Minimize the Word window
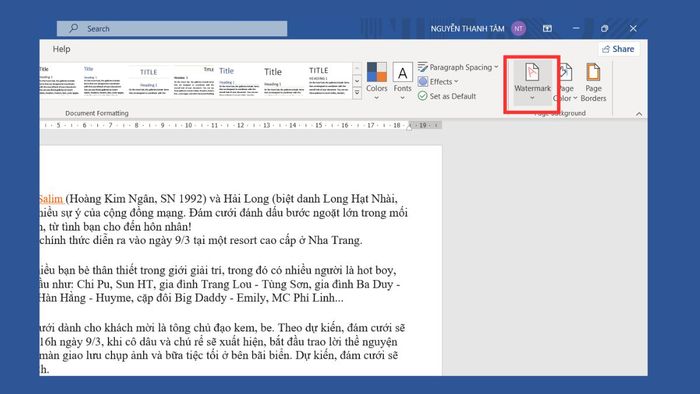 [576, 29]
